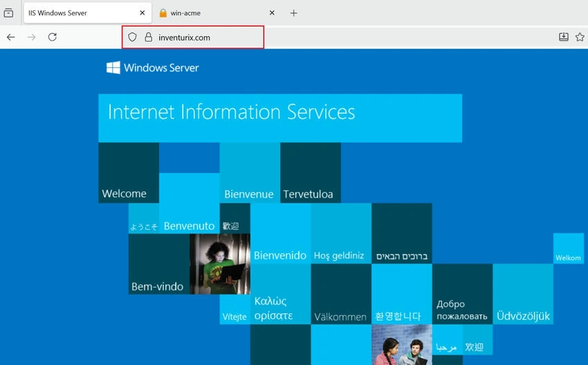Open a new tab with plus button

293,13
